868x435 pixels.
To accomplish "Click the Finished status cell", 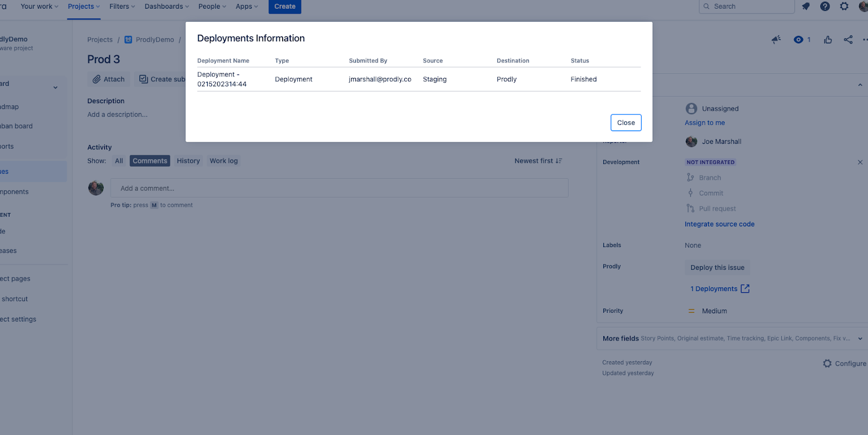I will (x=583, y=79).
